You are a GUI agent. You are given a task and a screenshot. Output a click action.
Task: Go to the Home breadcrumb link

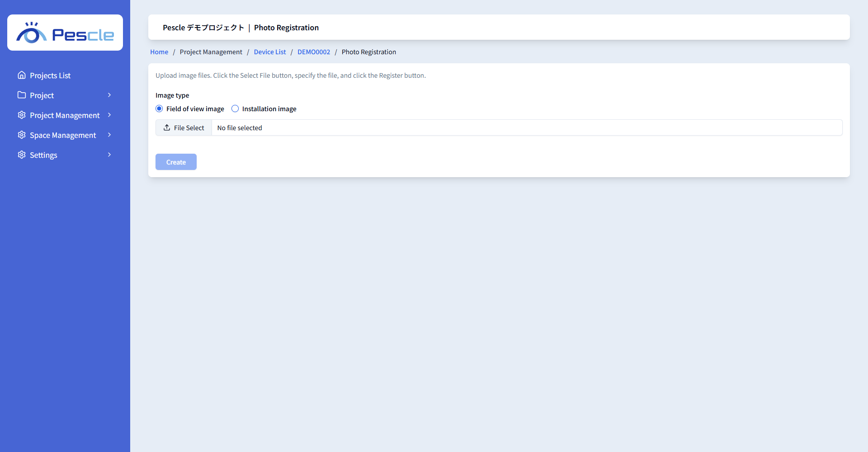pyautogui.click(x=159, y=52)
